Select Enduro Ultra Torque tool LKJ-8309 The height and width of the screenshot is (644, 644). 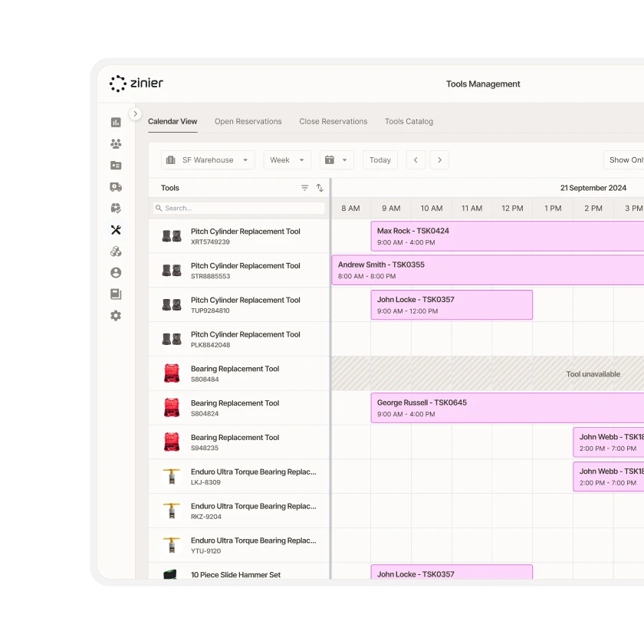[239, 476]
